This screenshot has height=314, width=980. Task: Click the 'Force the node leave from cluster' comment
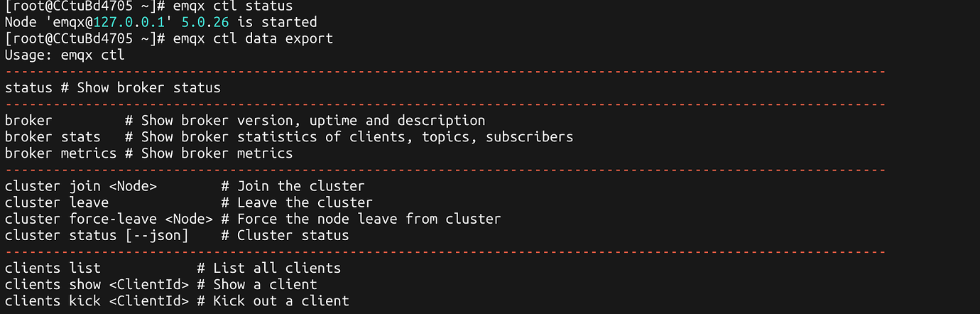point(369,219)
